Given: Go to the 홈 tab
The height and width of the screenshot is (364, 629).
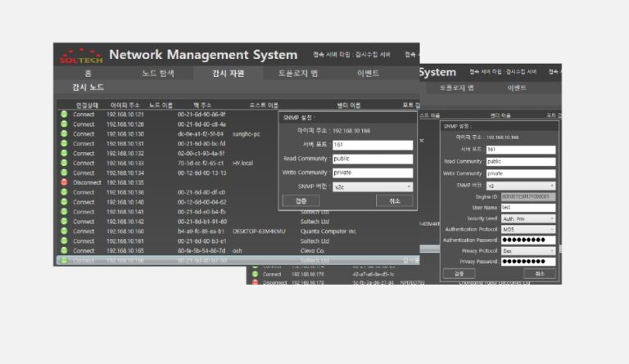Looking at the screenshot, I should click(88, 74).
